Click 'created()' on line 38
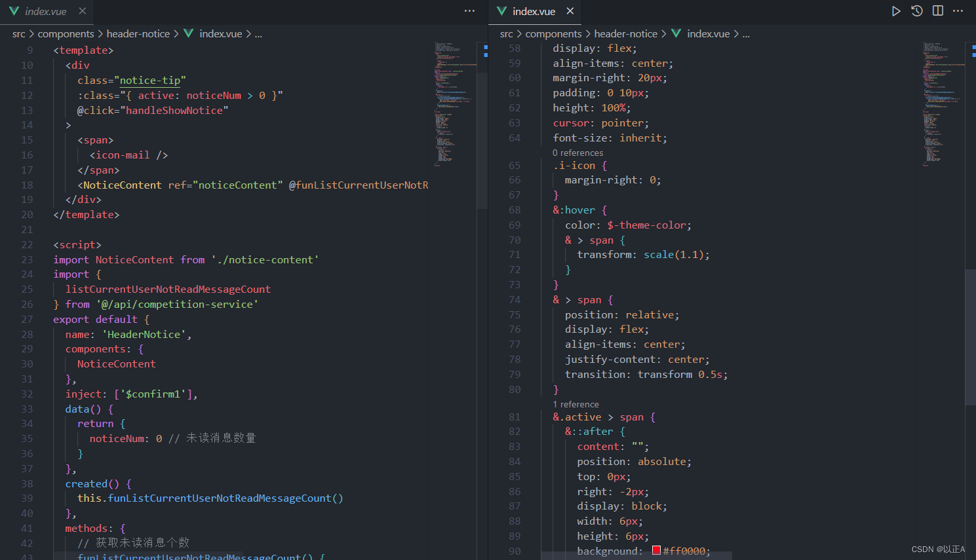This screenshot has height=560, width=976. coord(92,484)
